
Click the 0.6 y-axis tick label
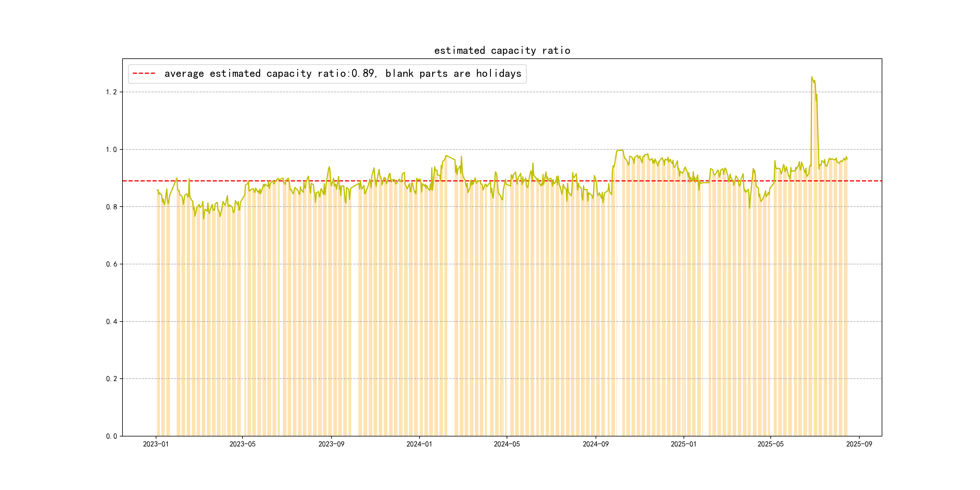coord(111,264)
